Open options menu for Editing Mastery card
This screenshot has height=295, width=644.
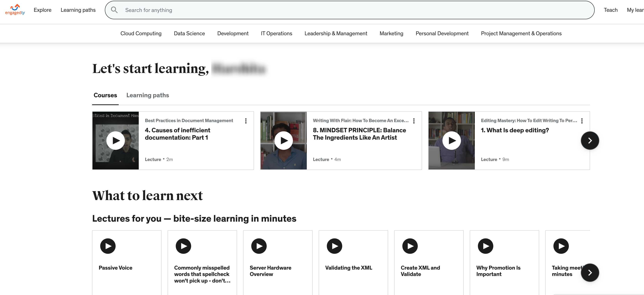pos(582,121)
